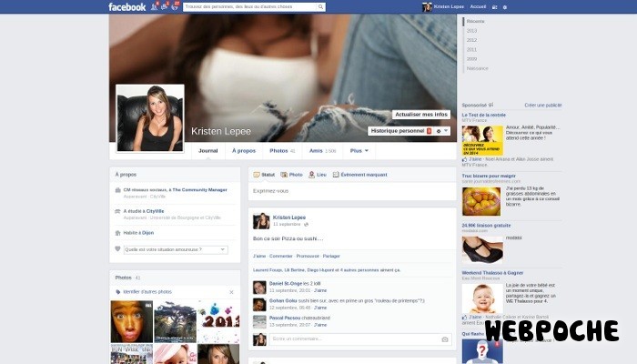Open Daniel St-Onge's commenter avatar
Screen dimensions: 637x364
point(259,288)
